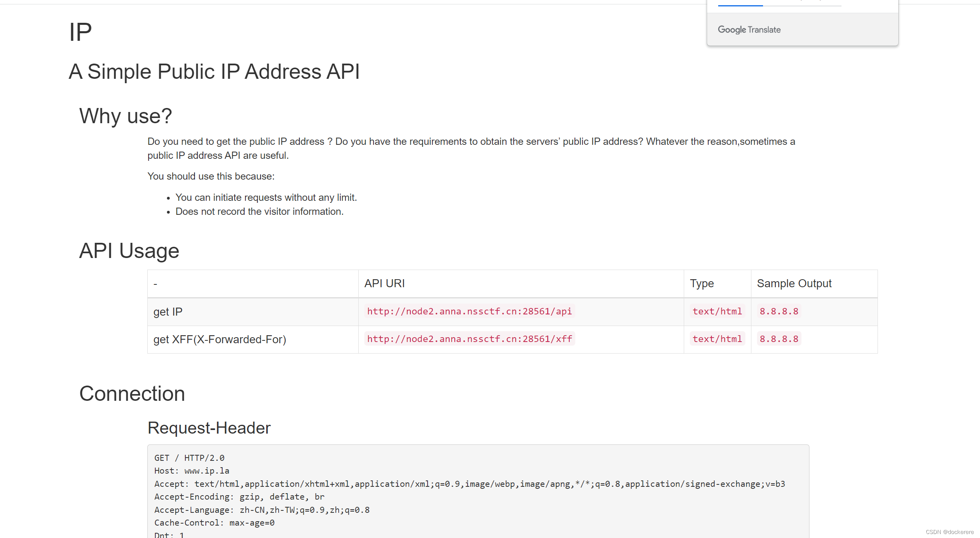Select the inactive gray-underlined translate tab

click(802, 3)
